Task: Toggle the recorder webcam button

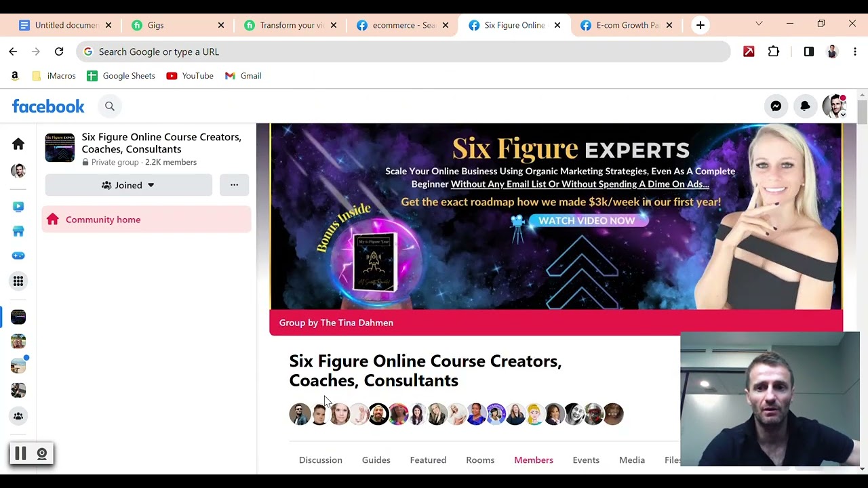Action: pyautogui.click(x=42, y=454)
